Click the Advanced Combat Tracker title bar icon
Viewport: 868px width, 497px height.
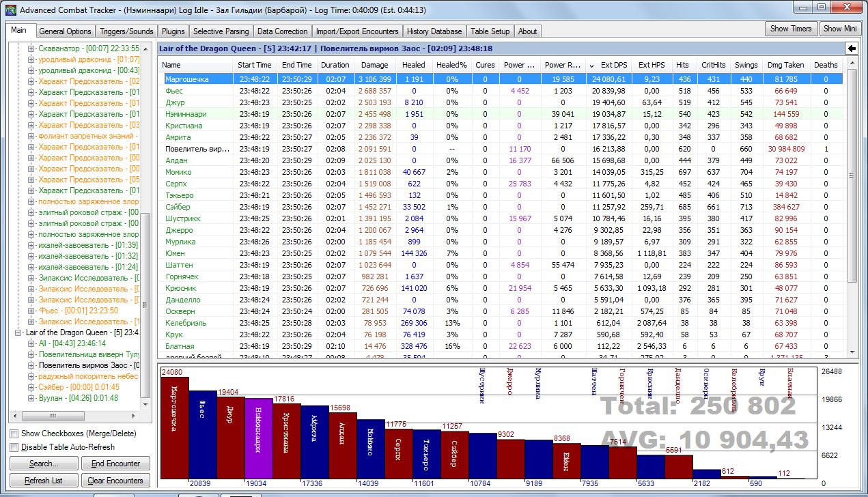click(10, 10)
